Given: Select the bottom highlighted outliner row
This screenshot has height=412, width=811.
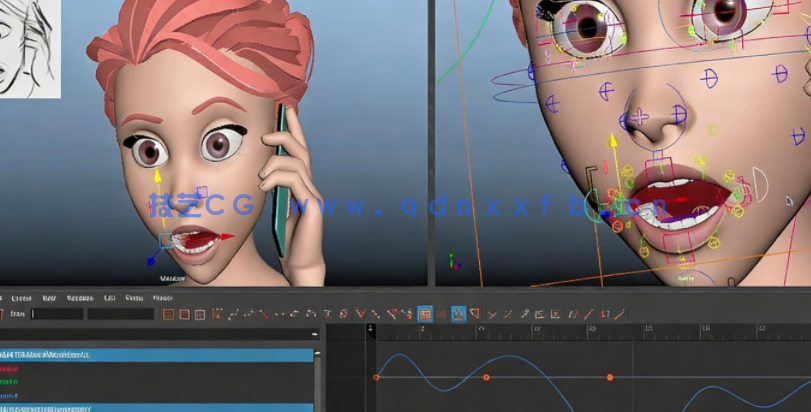Looking at the screenshot, I should [x=157, y=408].
